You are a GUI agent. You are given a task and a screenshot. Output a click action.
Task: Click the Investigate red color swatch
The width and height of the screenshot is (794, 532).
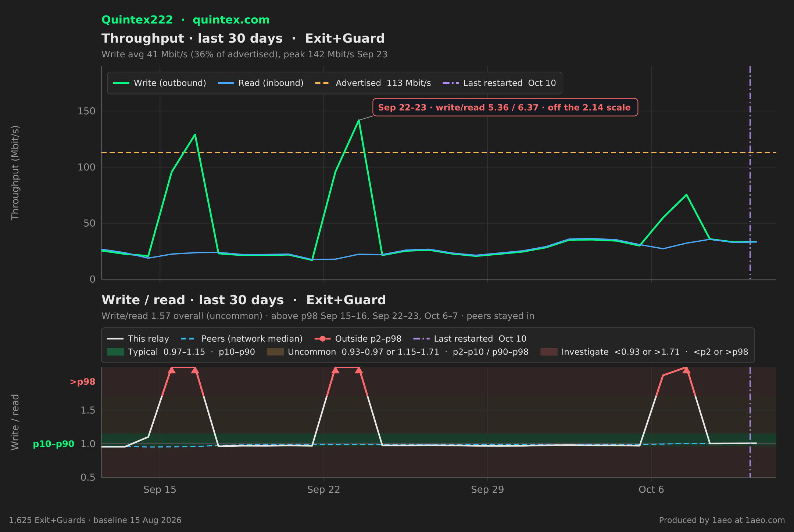pyautogui.click(x=548, y=352)
